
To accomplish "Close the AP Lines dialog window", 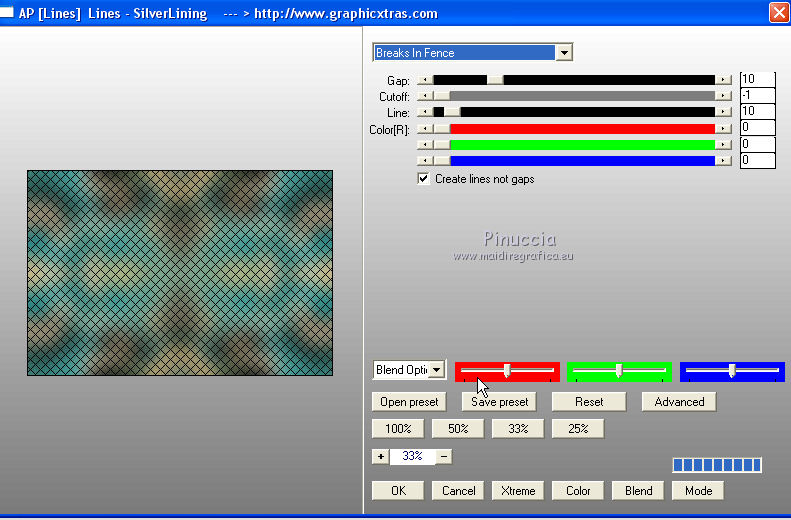I will [x=779, y=13].
